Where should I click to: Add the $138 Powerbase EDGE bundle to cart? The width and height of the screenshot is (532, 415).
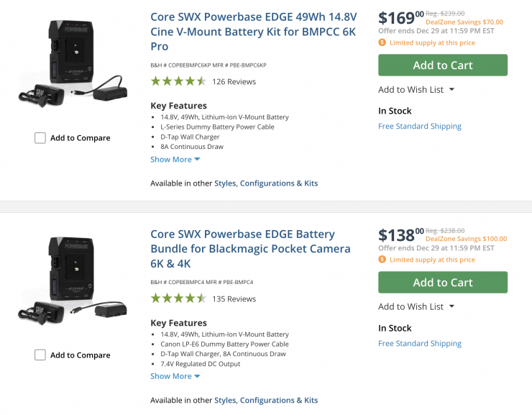[x=443, y=283]
